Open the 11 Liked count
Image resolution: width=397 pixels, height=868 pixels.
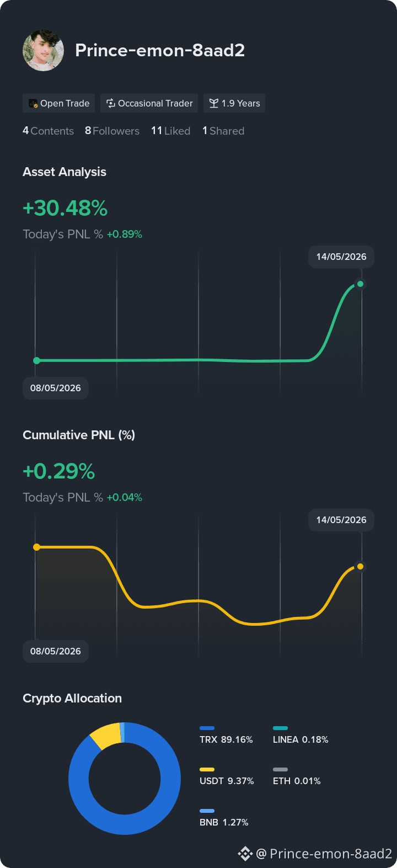170,131
